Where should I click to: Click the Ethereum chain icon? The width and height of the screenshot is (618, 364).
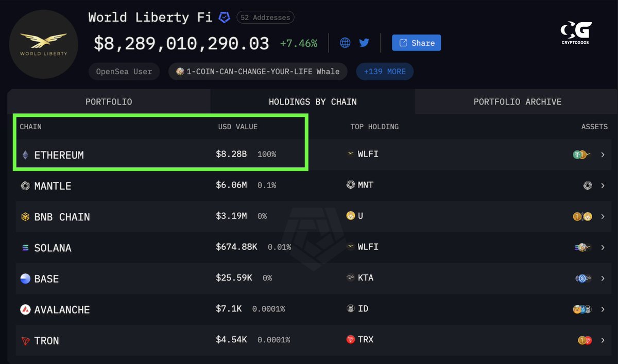25,154
